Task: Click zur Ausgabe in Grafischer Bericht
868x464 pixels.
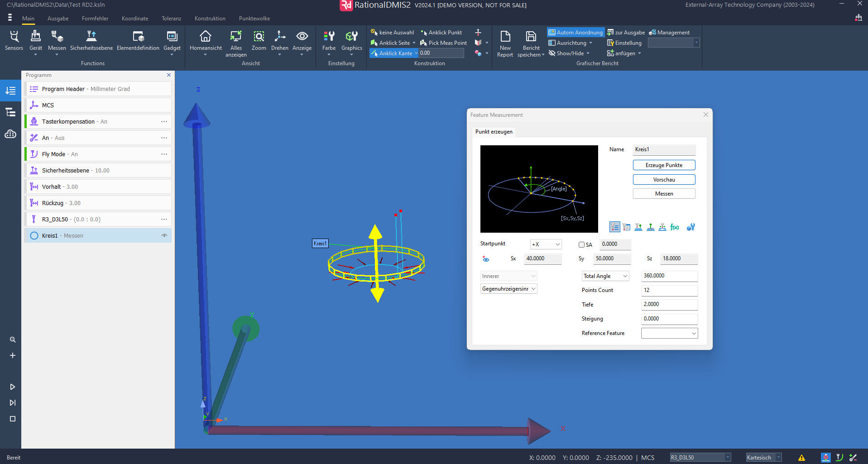Action: pos(626,32)
